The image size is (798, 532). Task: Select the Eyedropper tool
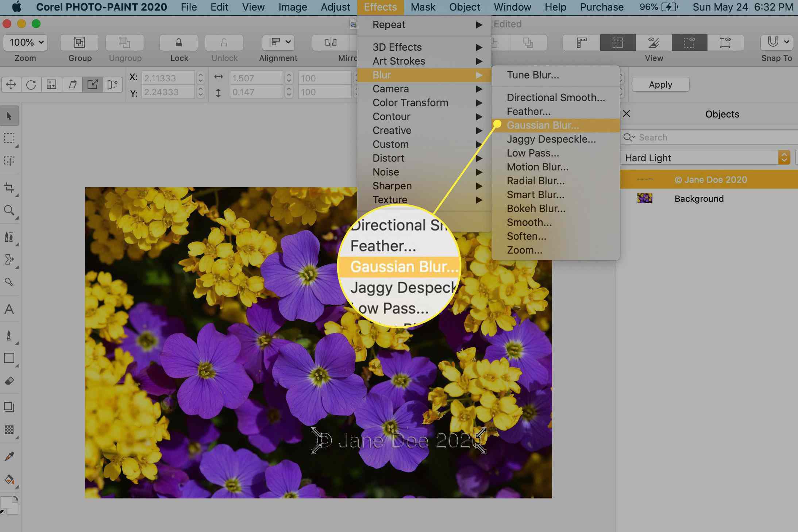point(9,456)
